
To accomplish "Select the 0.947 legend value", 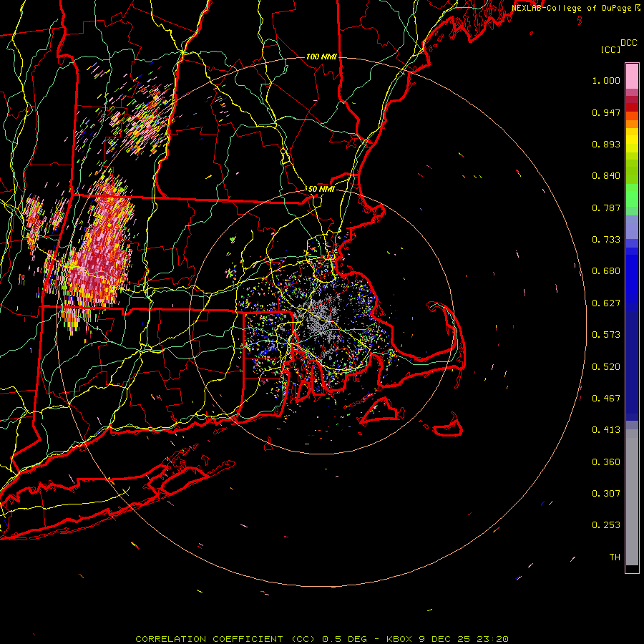I will click(606, 112).
